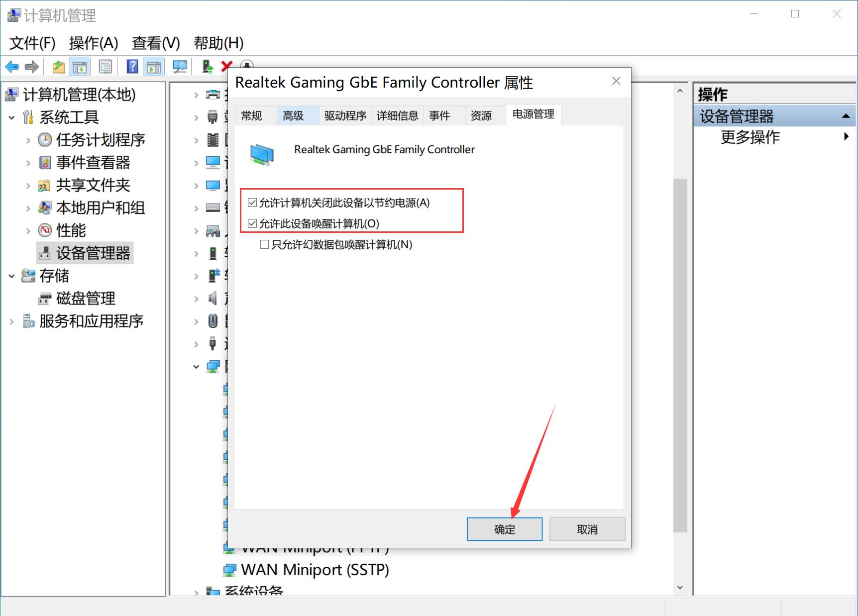Click the mouse device category icon
The width and height of the screenshot is (858, 616).
(213, 321)
